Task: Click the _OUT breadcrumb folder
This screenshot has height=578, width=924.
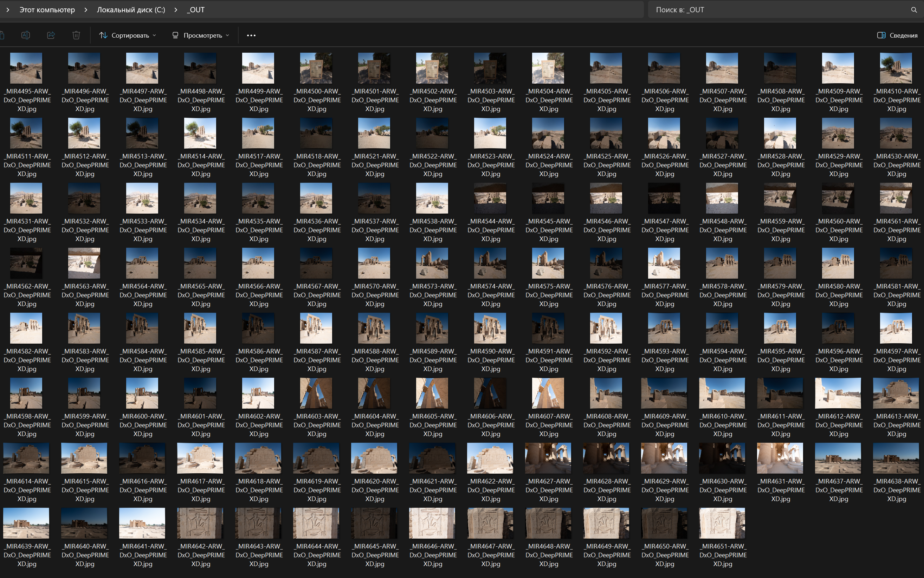Action: (x=196, y=10)
